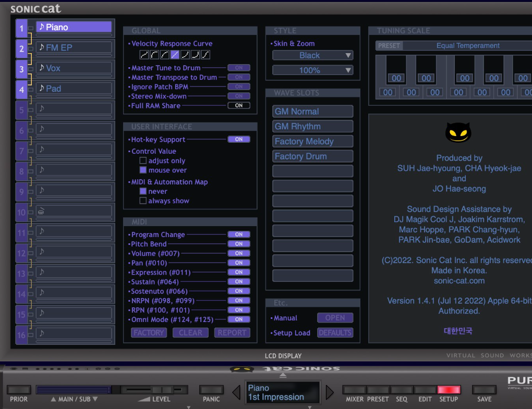The width and height of the screenshot is (532, 409).
Task: Switch to the SEQ page
Action: click(402, 390)
